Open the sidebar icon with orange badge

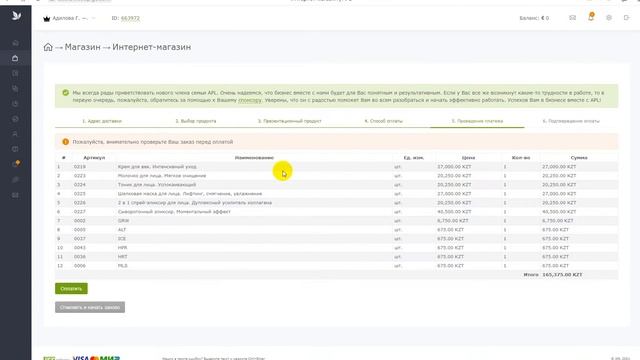tap(16, 164)
